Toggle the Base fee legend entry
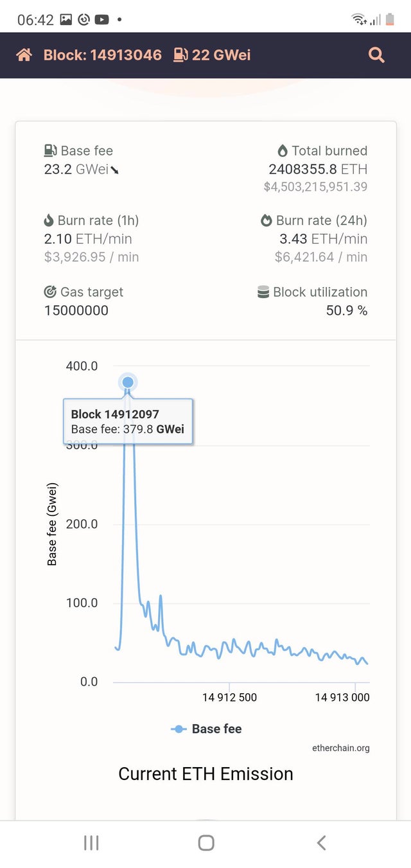 (x=207, y=729)
